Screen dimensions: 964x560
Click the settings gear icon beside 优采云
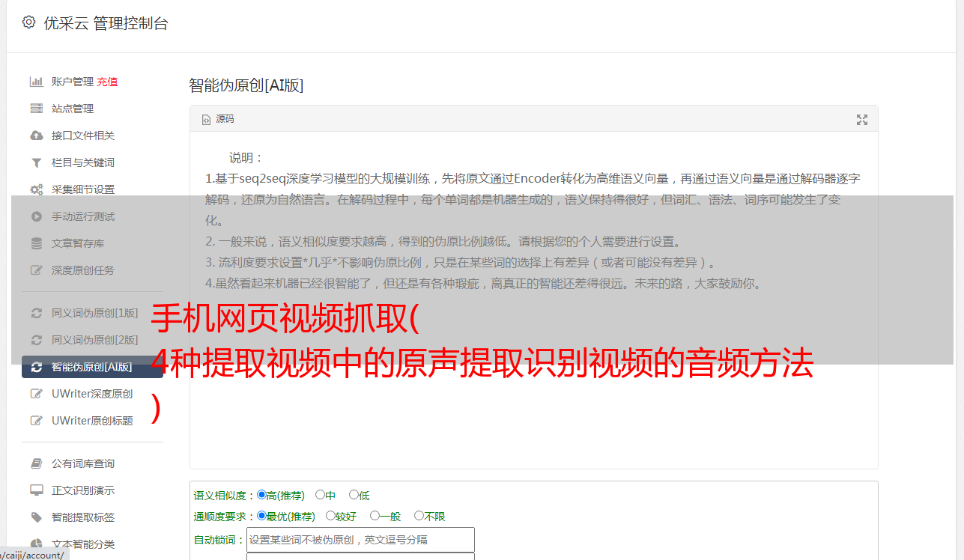coord(28,22)
